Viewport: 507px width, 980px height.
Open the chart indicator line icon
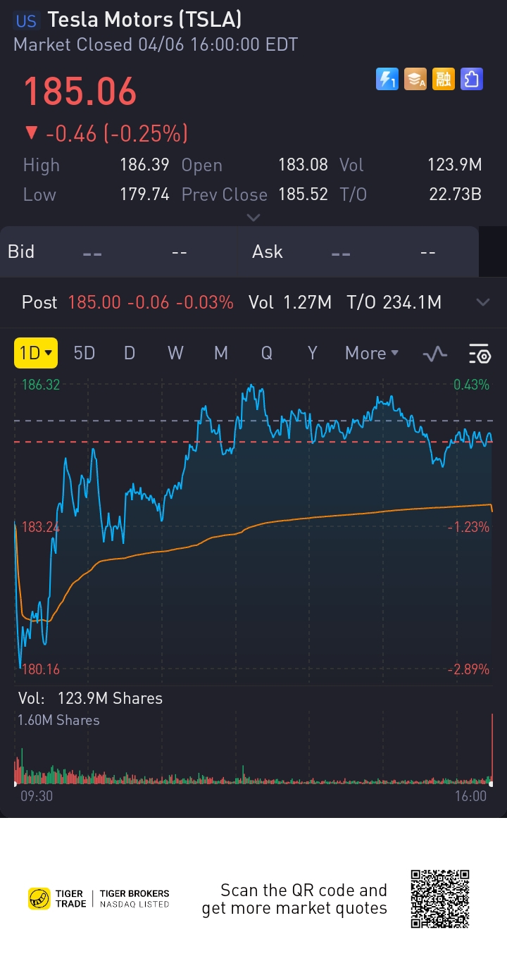coord(435,354)
